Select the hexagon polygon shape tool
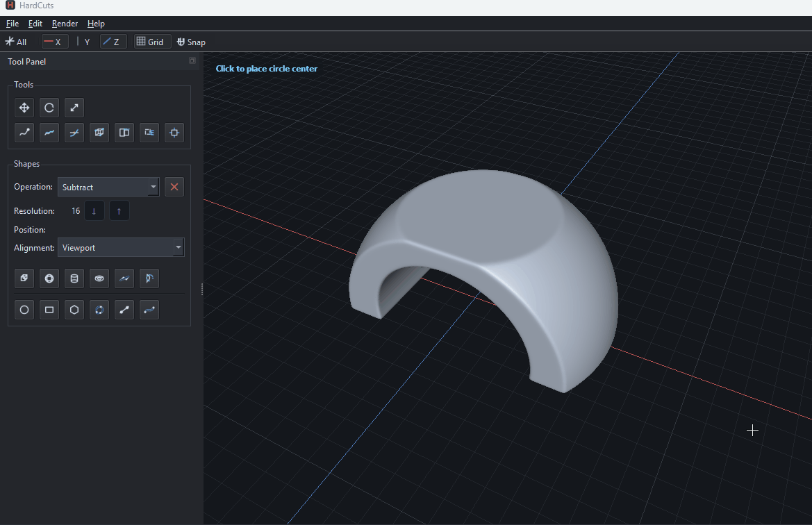 tap(74, 310)
